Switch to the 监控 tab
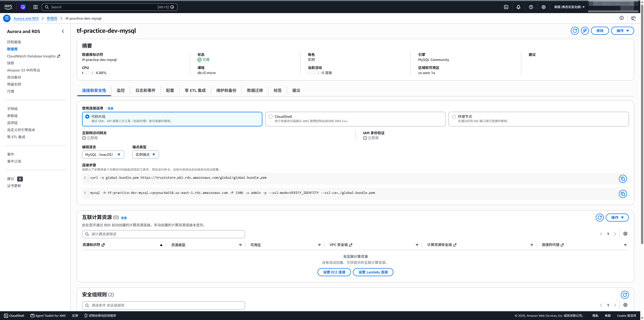Viewport: 644px width, 320px height. point(121,90)
